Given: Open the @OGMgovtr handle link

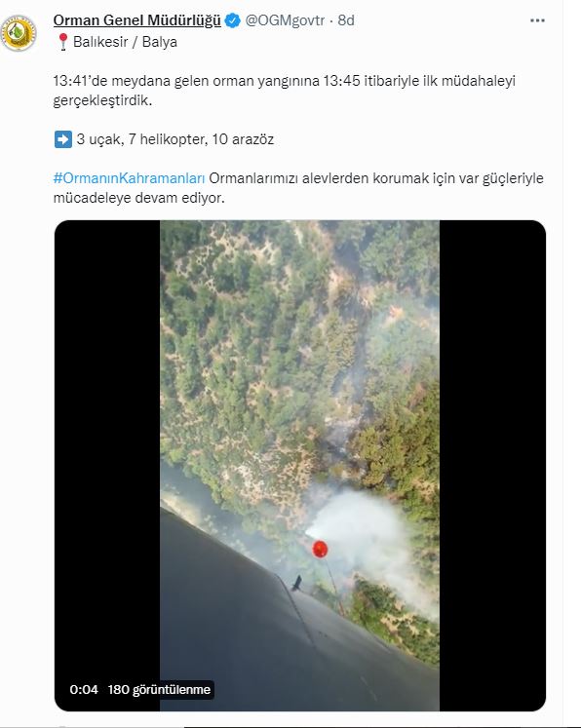Looking at the screenshot, I should point(285,20).
